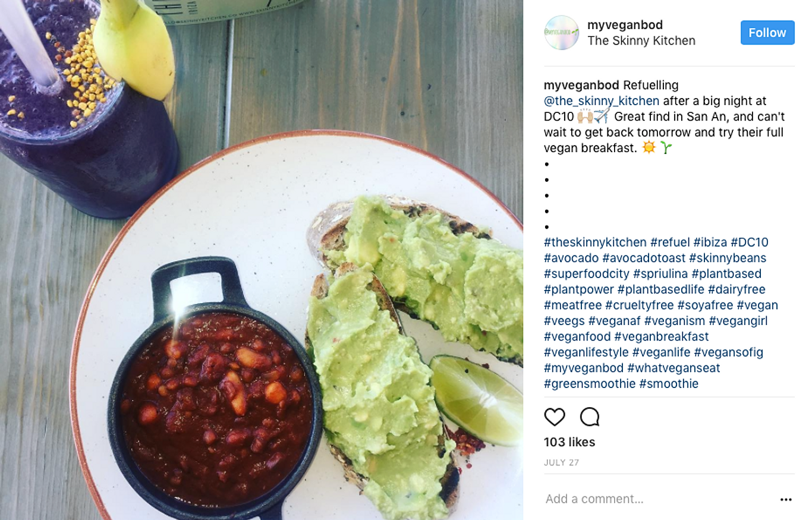Screen dimensions: 812x520
Task: Open the JULY 27 post timestamp
Action: tap(561, 462)
